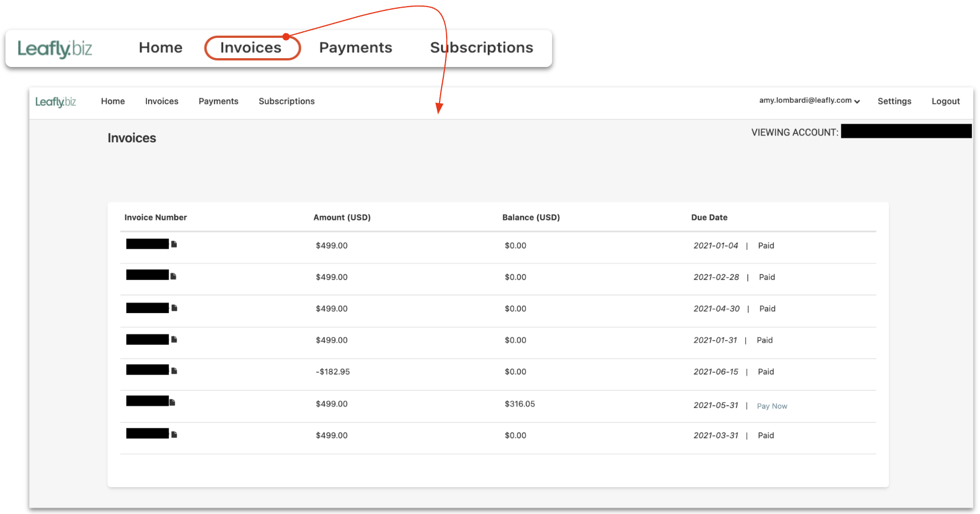The image size is (980, 514).
Task: Select the 2021-06-15 due date
Action: click(716, 372)
